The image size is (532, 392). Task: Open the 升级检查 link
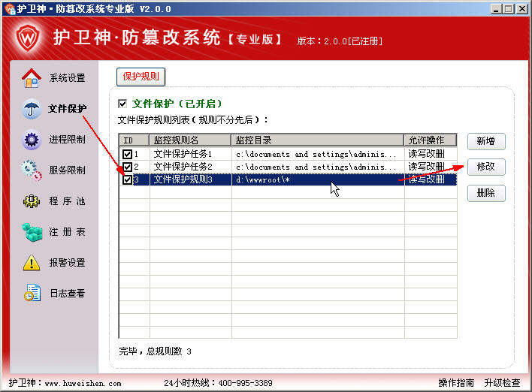tap(502, 383)
